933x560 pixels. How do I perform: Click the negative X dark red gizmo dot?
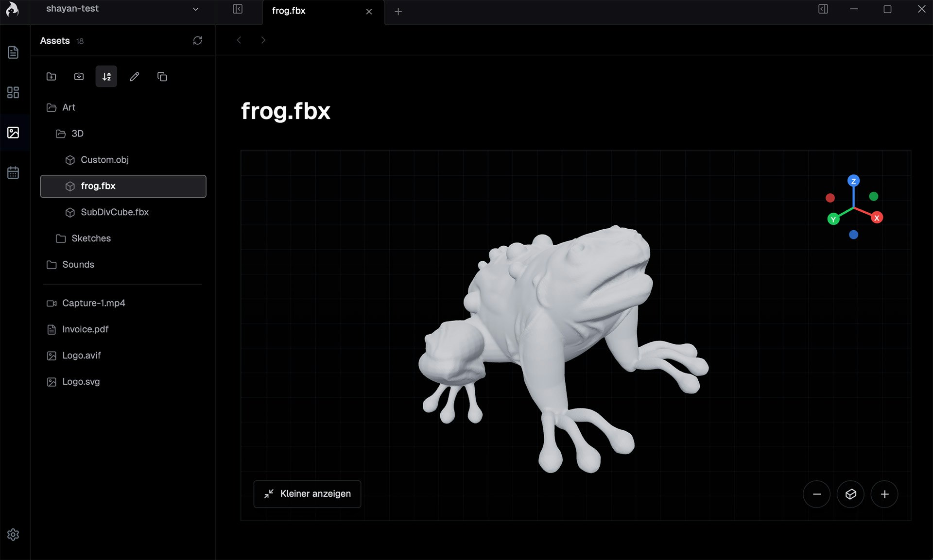click(x=830, y=198)
